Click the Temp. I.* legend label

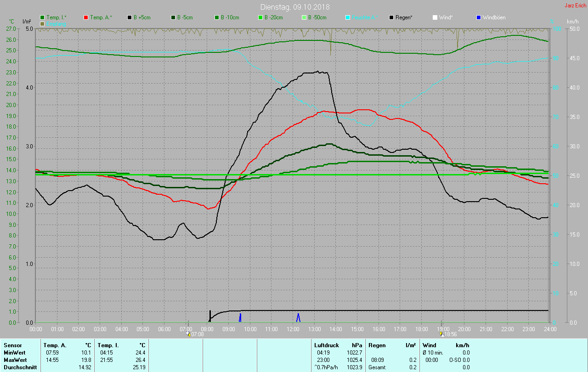[x=57, y=17]
